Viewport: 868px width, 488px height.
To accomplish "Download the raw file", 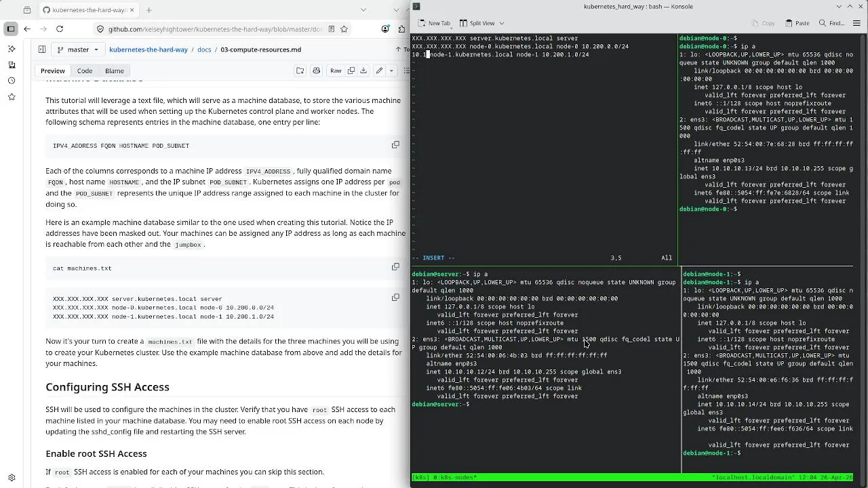I will (363, 70).
